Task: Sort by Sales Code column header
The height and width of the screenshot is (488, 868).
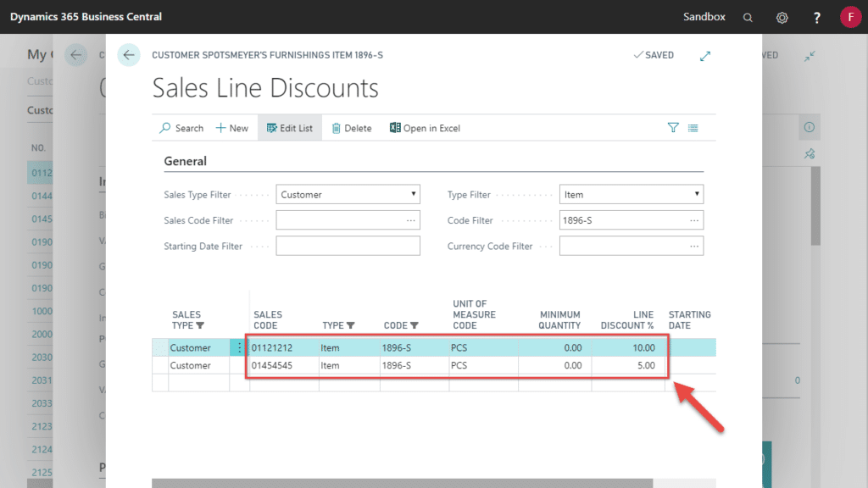Action: pyautogui.click(x=268, y=319)
